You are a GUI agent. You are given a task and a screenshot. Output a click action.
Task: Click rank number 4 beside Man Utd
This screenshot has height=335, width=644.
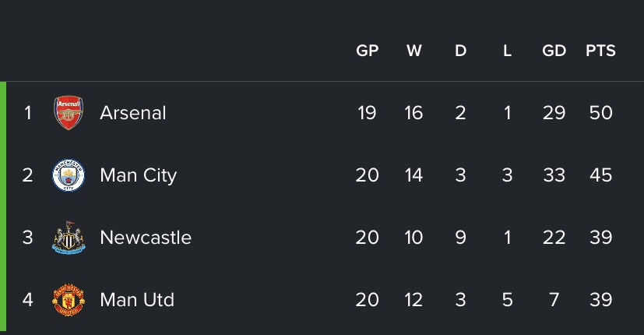click(x=28, y=300)
